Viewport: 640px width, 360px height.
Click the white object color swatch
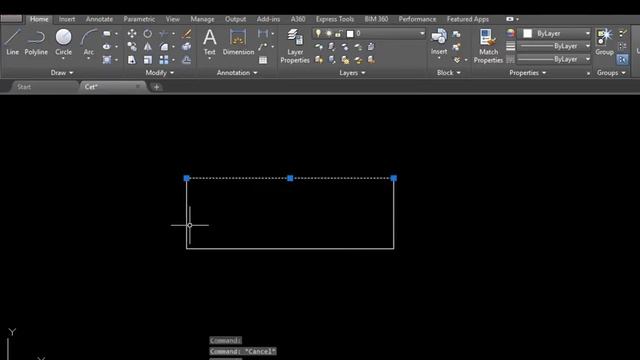tap(528, 33)
